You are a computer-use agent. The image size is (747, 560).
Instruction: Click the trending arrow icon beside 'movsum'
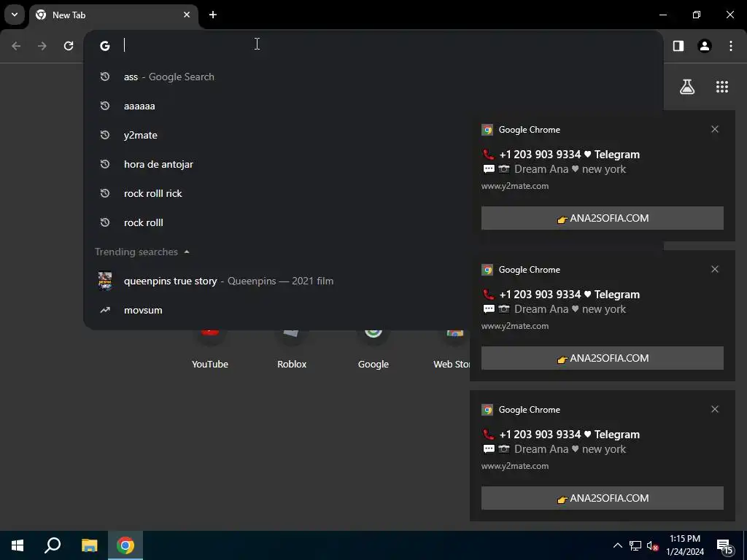(105, 310)
